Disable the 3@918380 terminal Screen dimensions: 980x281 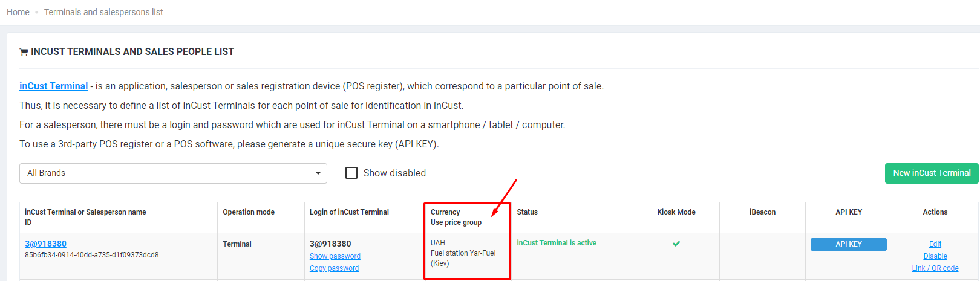point(935,256)
